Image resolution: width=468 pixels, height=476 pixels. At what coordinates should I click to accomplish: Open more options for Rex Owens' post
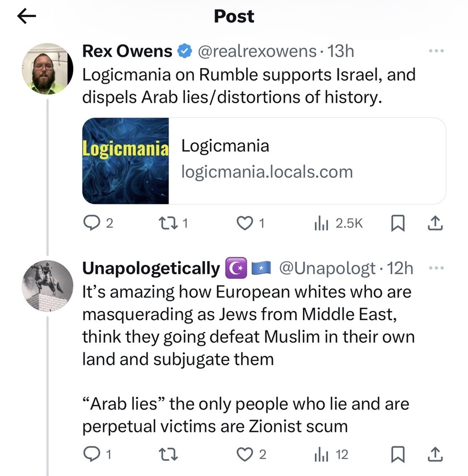(x=436, y=51)
